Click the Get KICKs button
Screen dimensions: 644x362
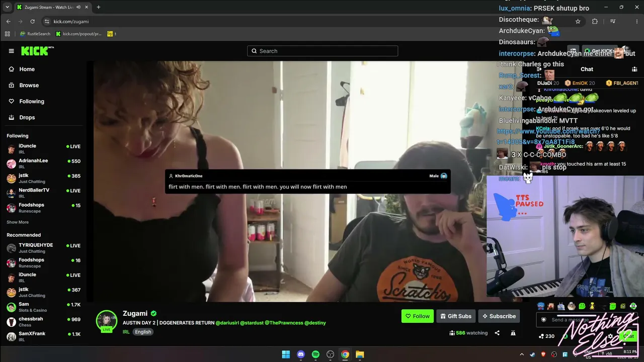(x=599, y=51)
